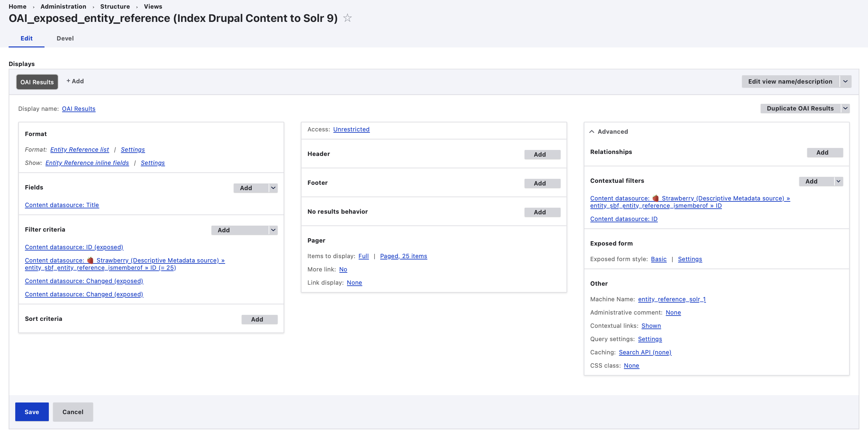868x436 pixels.
Task: Click the OAI Results display tab
Action: tap(37, 82)
